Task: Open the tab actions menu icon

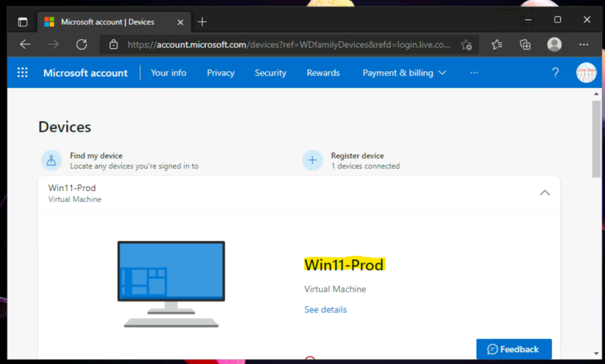Action: (23, 22)
